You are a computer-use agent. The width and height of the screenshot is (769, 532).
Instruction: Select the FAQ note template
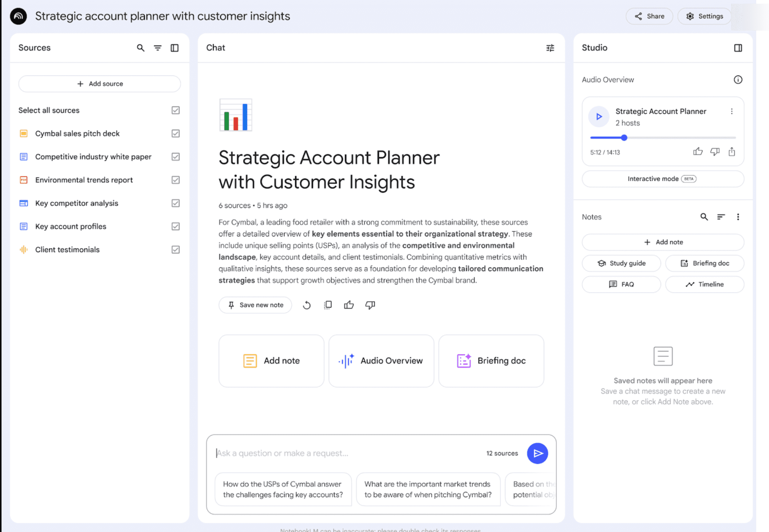(x=621, y=284)
